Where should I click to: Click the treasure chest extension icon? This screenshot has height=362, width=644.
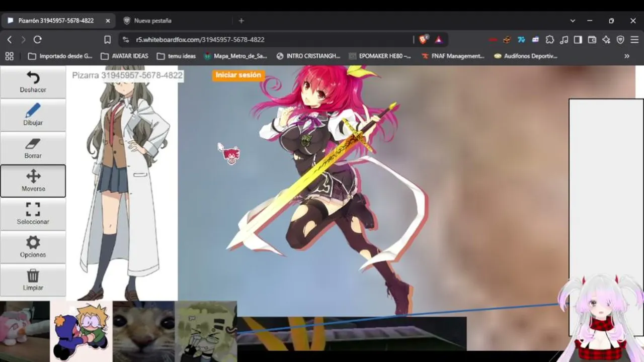coord(507,40)
